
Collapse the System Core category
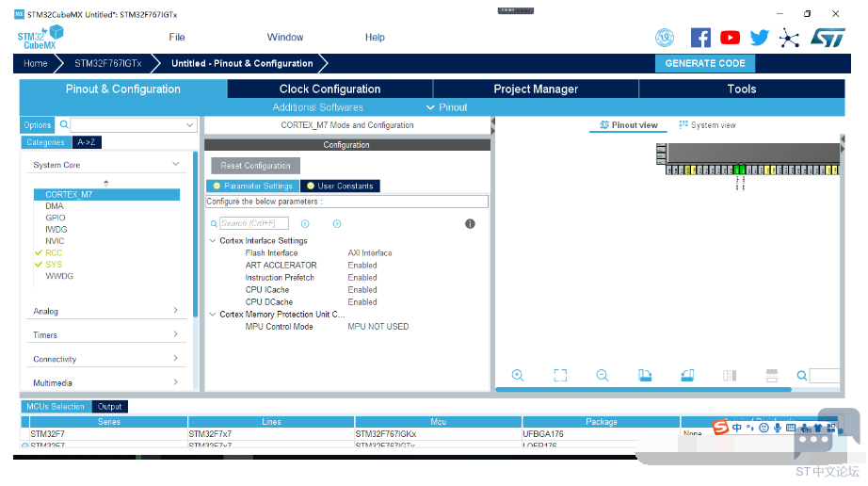tap(175, 164)
